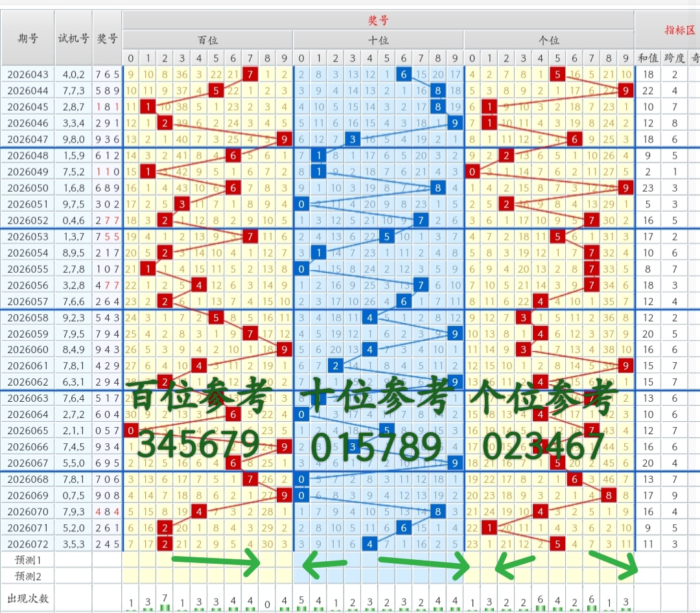The image size is (700, 613).
Task: Enable selection of 奖号 245 in last row
Action: pos(106,544)
